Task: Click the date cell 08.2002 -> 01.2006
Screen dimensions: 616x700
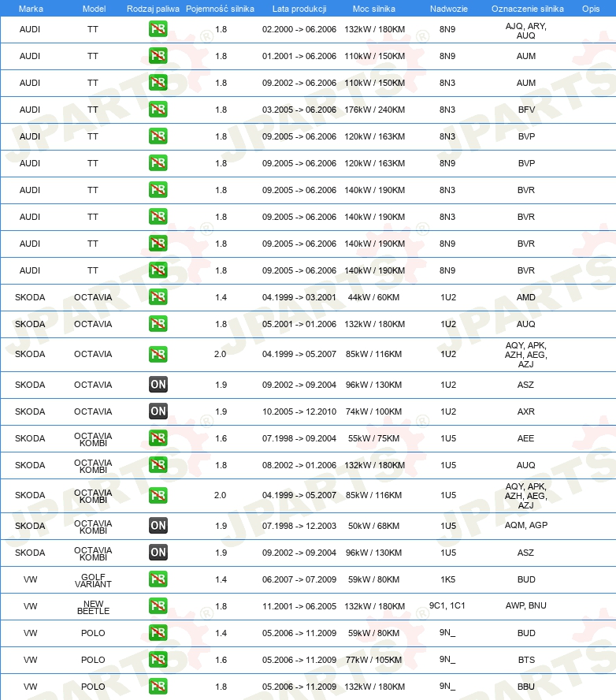Action: click(x=299, y=465)
